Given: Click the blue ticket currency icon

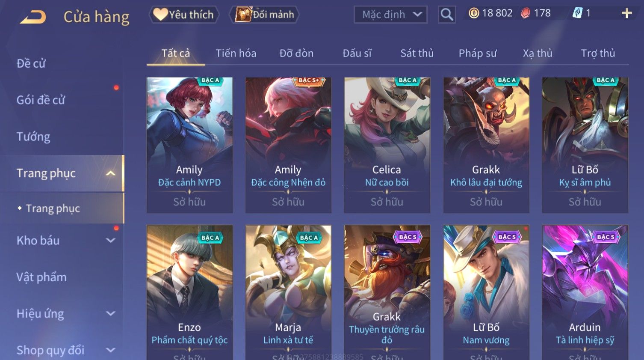Looking at the screenshot, I should point(577,13).
